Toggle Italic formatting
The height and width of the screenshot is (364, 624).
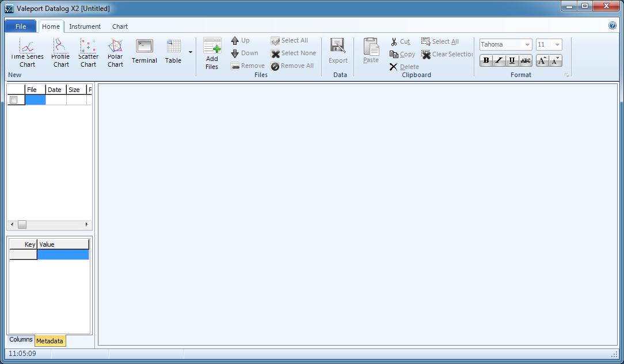[x=499, y=60]
